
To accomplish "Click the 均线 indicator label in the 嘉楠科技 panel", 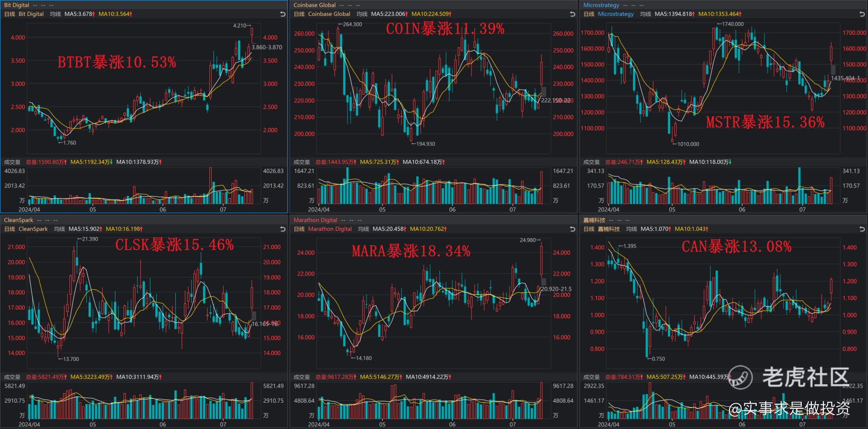I will [632, 229].
